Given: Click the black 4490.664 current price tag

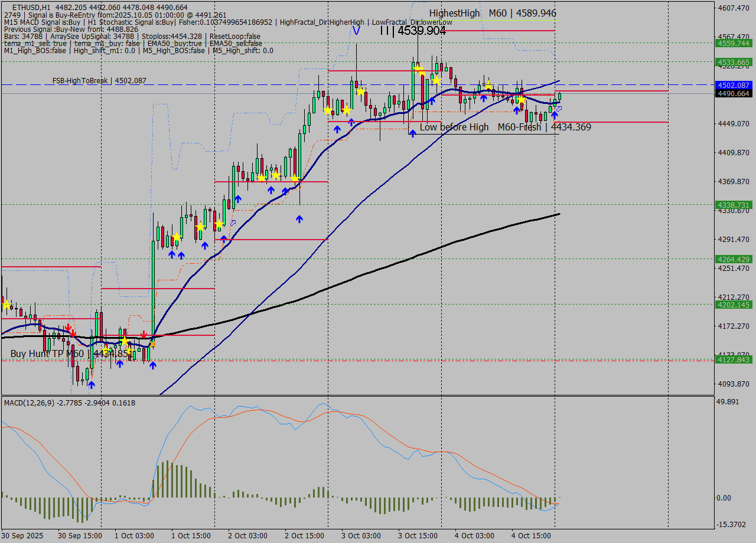Looking at the screenshot, I should (x=733, y=93).
